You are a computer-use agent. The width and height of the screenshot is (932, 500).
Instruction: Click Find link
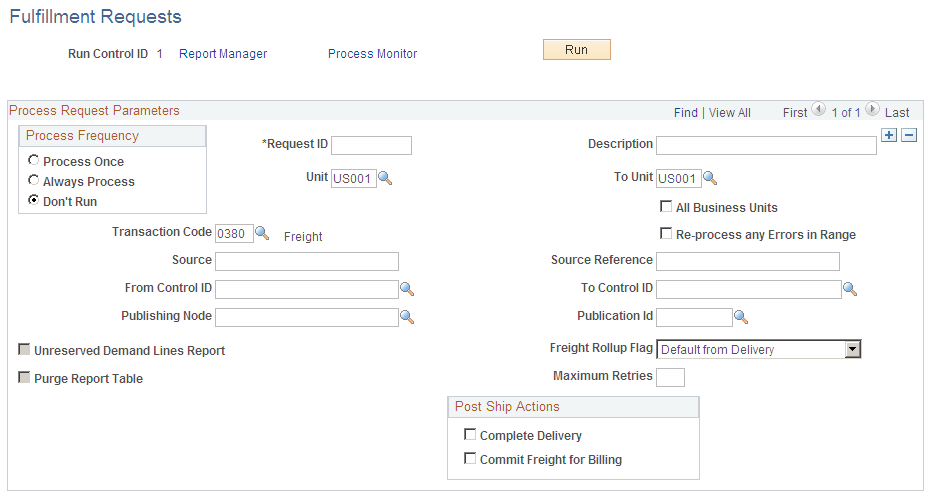pos(686,113)
